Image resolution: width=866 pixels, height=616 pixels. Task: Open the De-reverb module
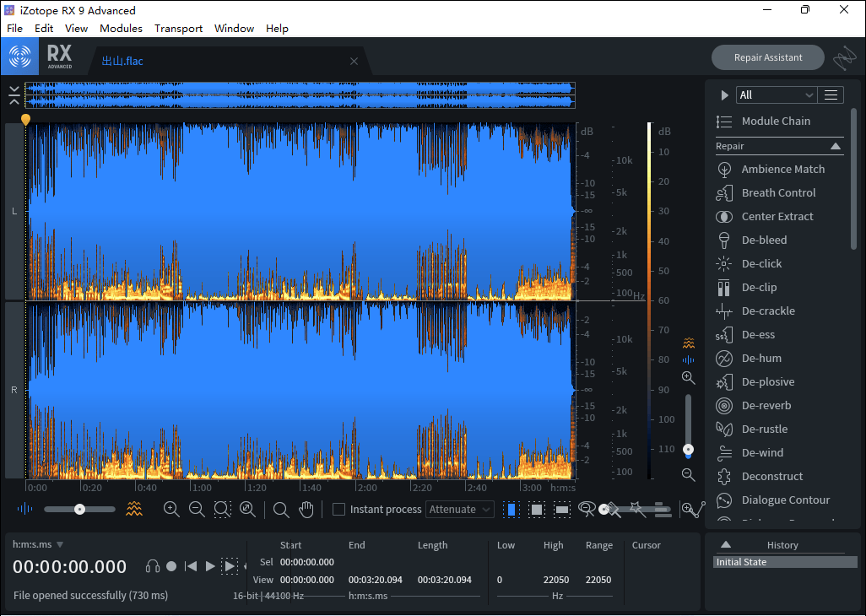click(x=766, y=405)
